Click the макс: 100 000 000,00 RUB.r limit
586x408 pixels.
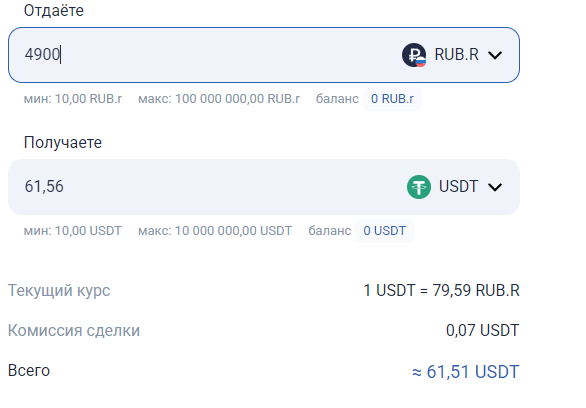[219, 99]
